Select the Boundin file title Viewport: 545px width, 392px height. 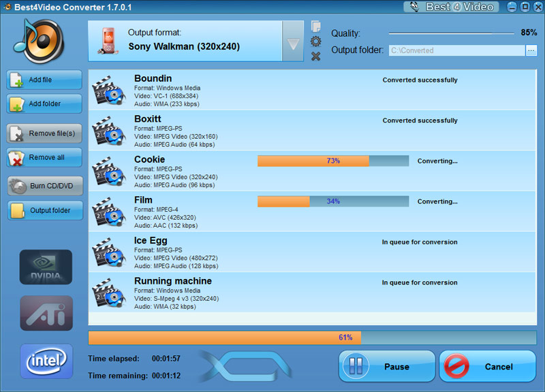(x=153, y=78)
